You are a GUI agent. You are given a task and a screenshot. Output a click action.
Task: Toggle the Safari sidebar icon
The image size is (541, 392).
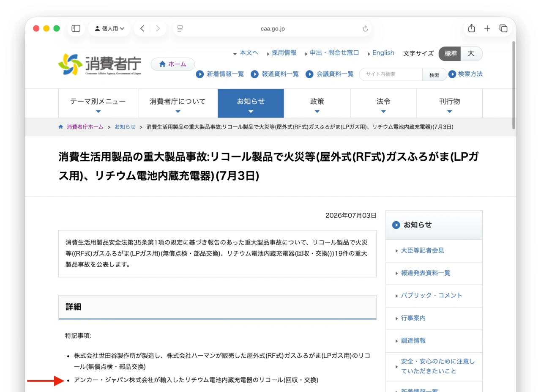76,28
